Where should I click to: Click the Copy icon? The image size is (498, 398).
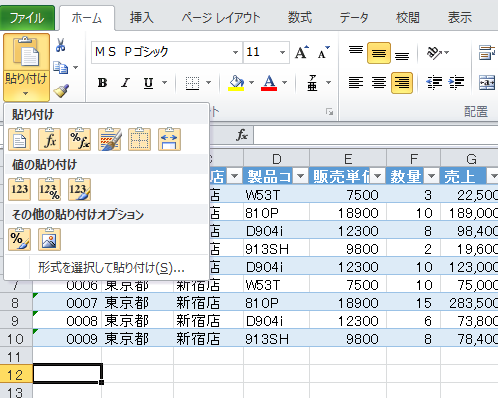(61, 67)
